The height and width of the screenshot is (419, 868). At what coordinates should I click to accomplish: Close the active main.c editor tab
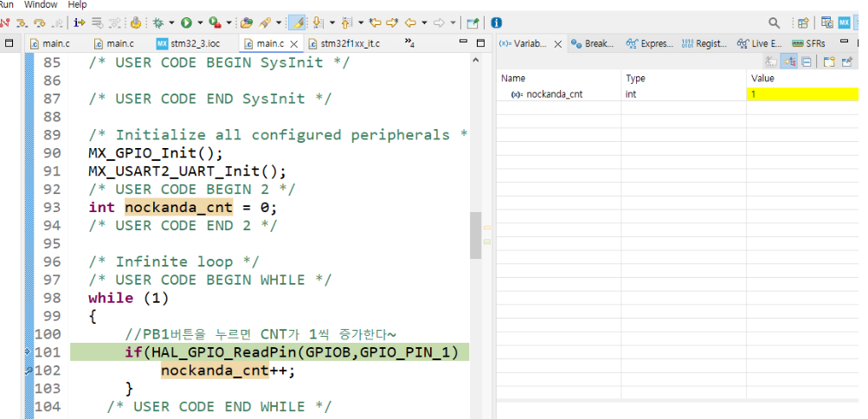point(294,44)
